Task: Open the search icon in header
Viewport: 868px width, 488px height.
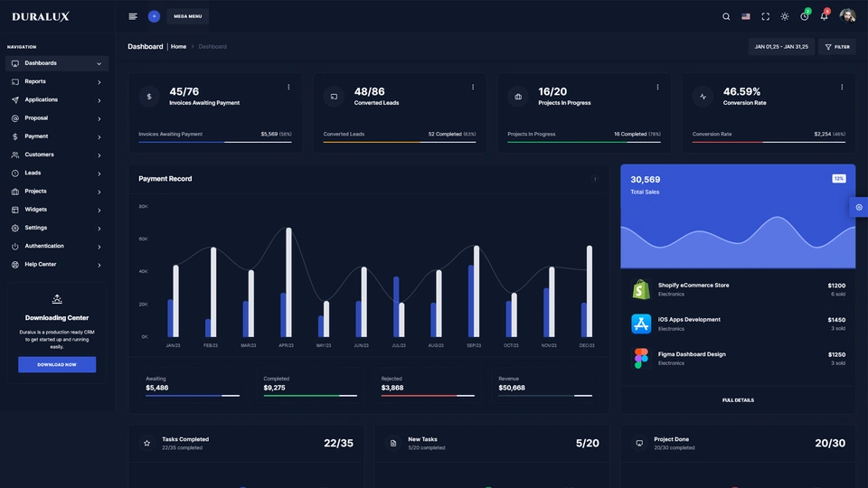Action: click(x=726, y=16)
